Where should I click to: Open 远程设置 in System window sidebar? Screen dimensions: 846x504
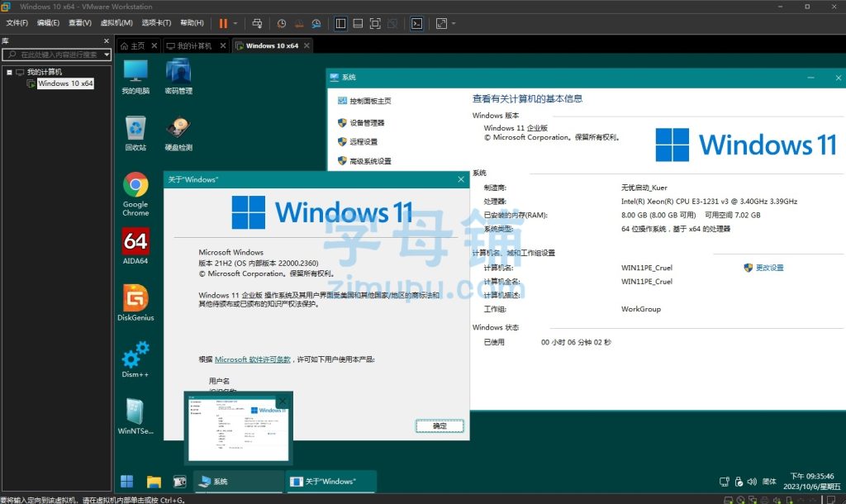(358, 142)
